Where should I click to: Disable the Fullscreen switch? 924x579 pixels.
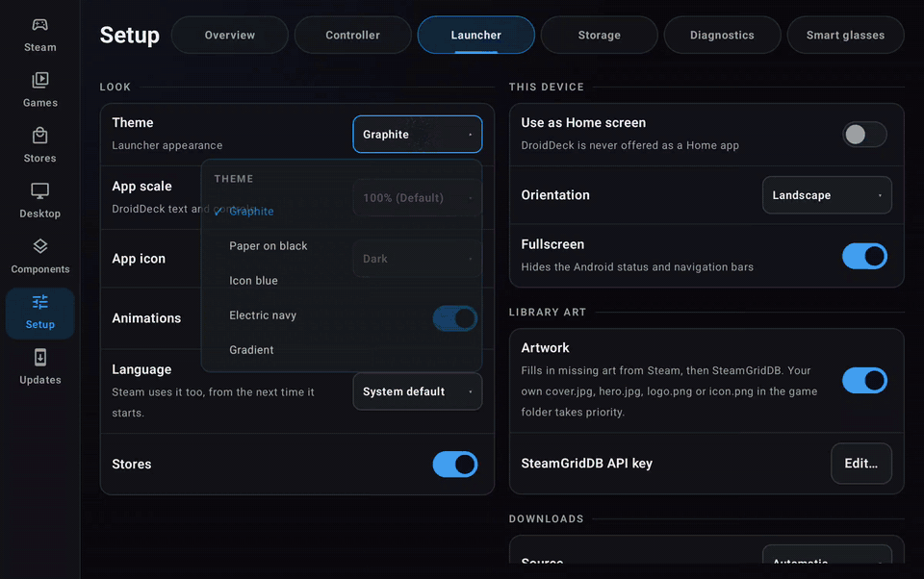click(864, 256)
